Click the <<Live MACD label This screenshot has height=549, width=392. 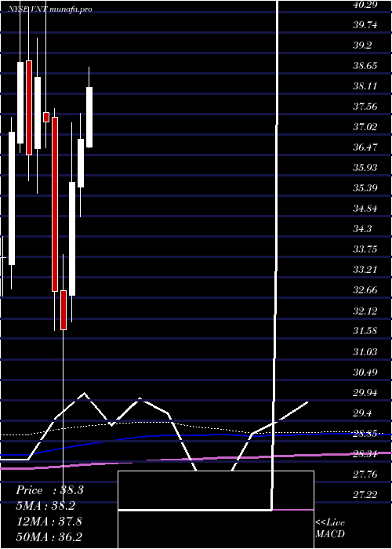(x=330, y=529)
